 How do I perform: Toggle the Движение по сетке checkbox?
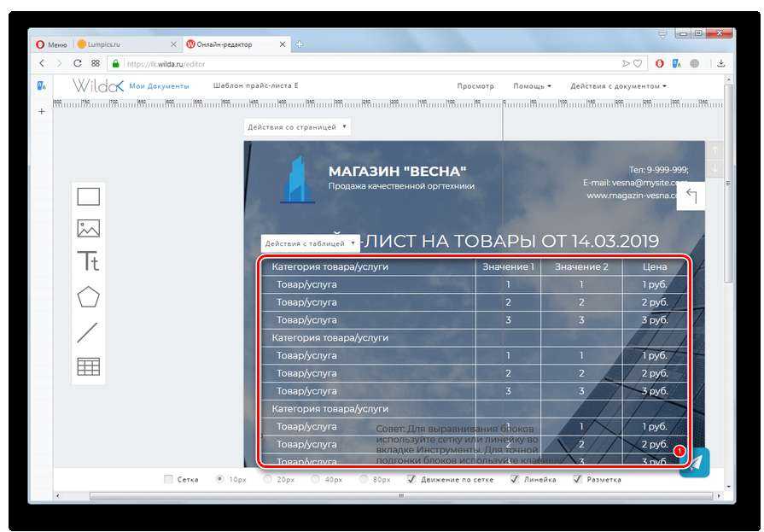click(411, 479)
